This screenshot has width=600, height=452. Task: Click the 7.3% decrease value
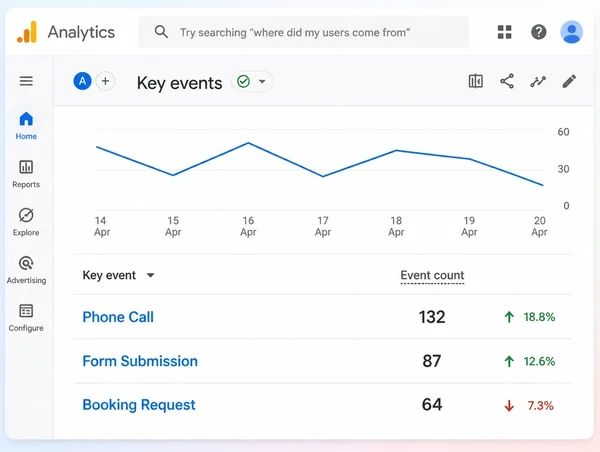pyautogui.click(x=540, y=405)
